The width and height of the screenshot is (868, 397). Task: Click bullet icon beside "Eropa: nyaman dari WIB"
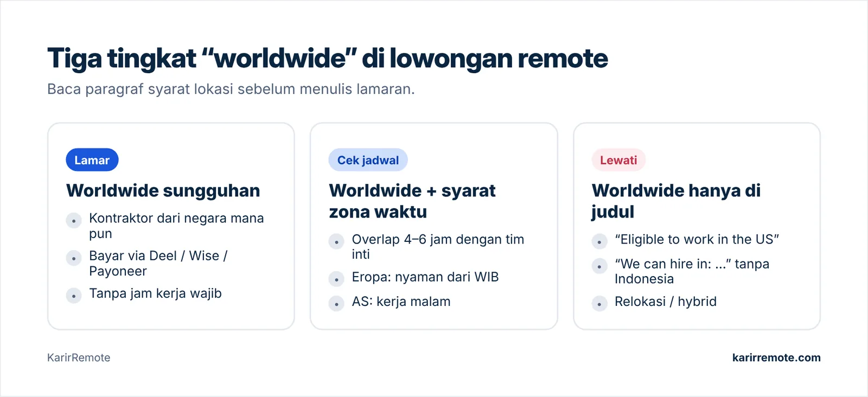pos(336,279)
